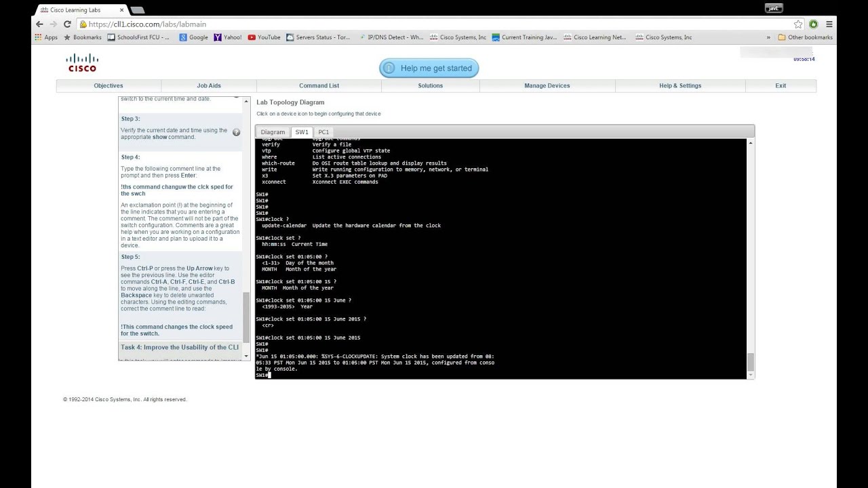Click the terminal SW1# prompt cursor line

point(264,375)
